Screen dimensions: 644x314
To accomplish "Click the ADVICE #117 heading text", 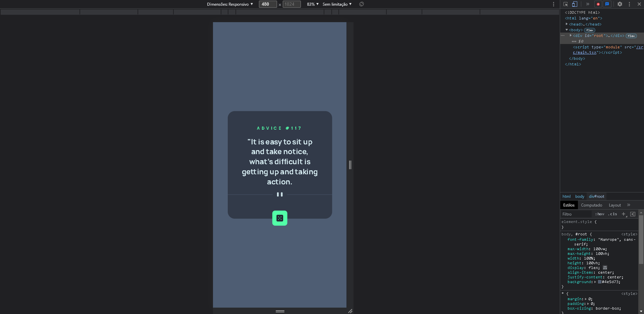I will click(279, 128).
